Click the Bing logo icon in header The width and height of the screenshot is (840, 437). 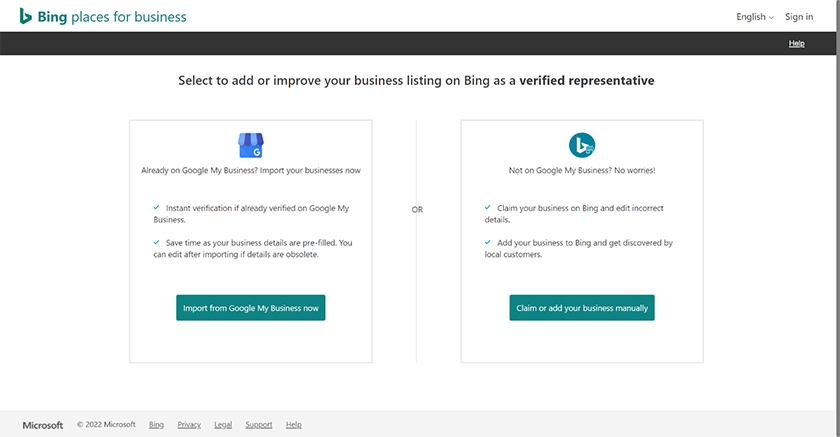coord(25,16)
